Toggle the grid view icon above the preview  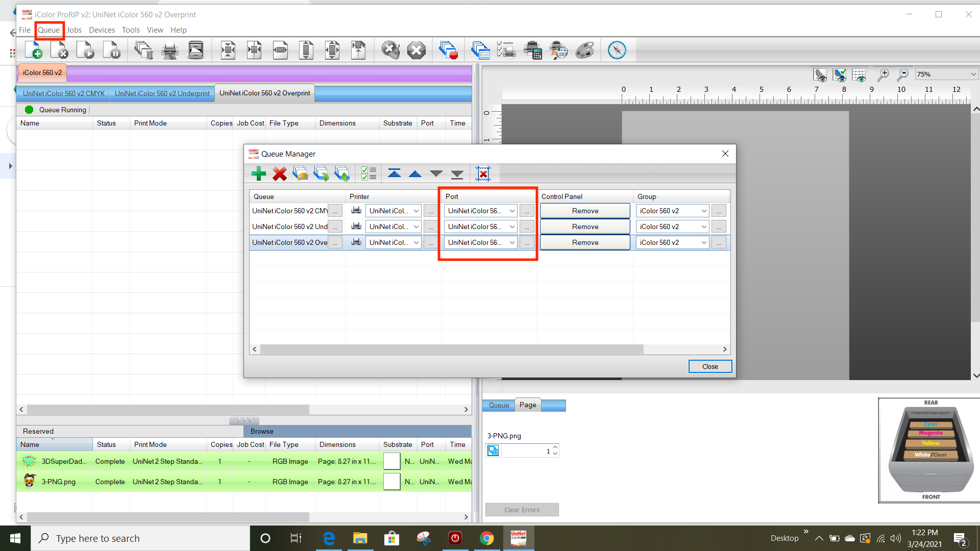pyautogui.click(x=860, y=75)
